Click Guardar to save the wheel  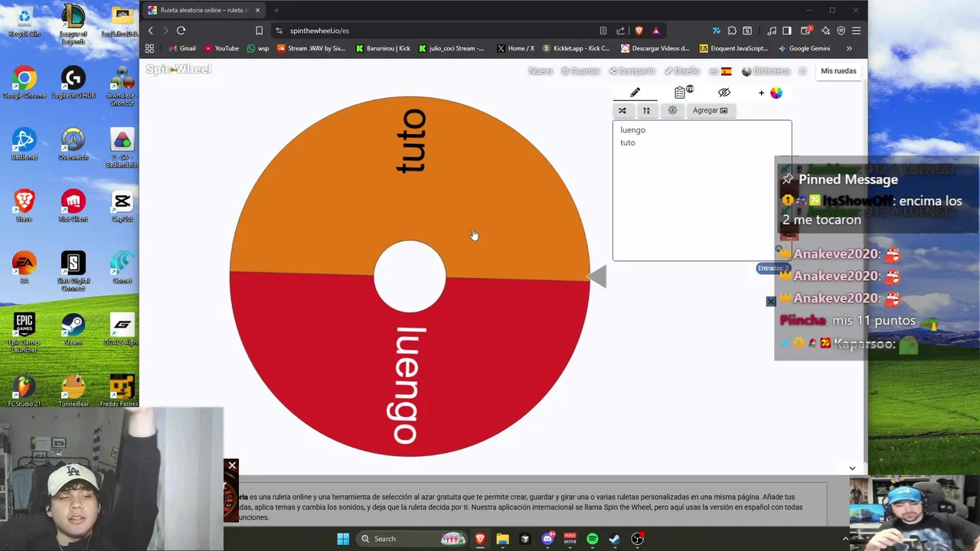(x=581, y=71)
